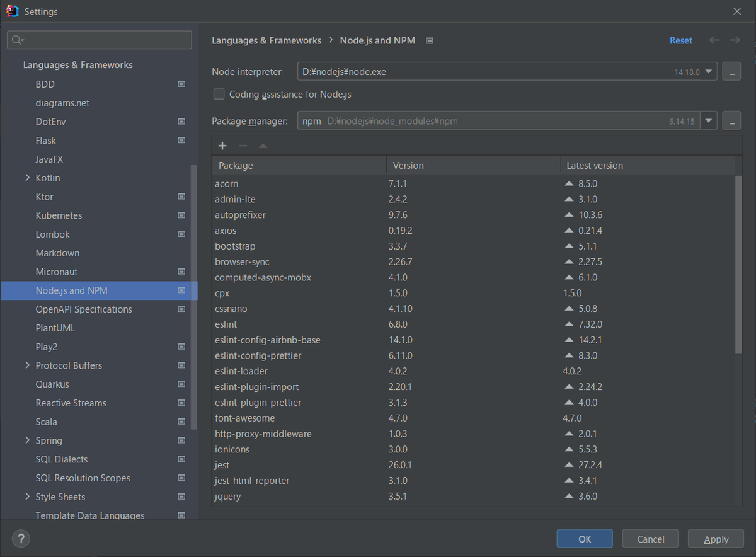The height and width of the screenshot is (557, 756).
Task: Click the search magnifier icon in settings
Action: pos(18,40)
